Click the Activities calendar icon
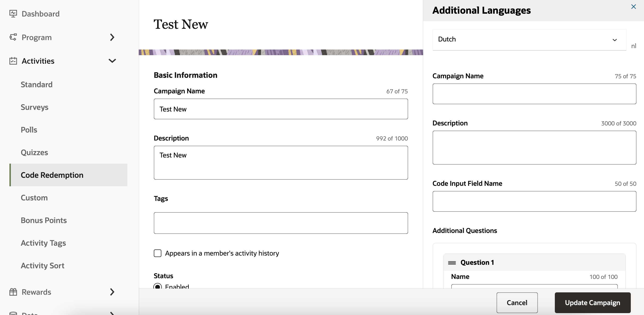 tap(13, 61)
